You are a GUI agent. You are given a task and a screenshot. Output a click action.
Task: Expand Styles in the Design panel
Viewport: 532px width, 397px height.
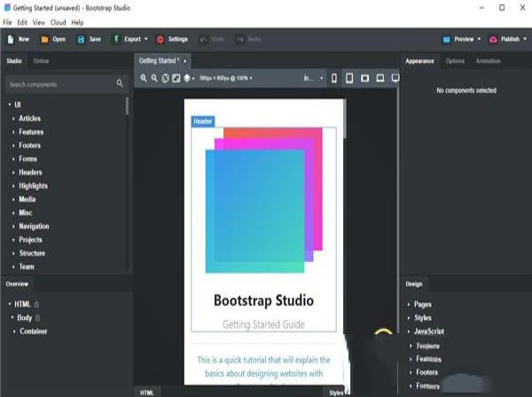click(x=409, y=318)
